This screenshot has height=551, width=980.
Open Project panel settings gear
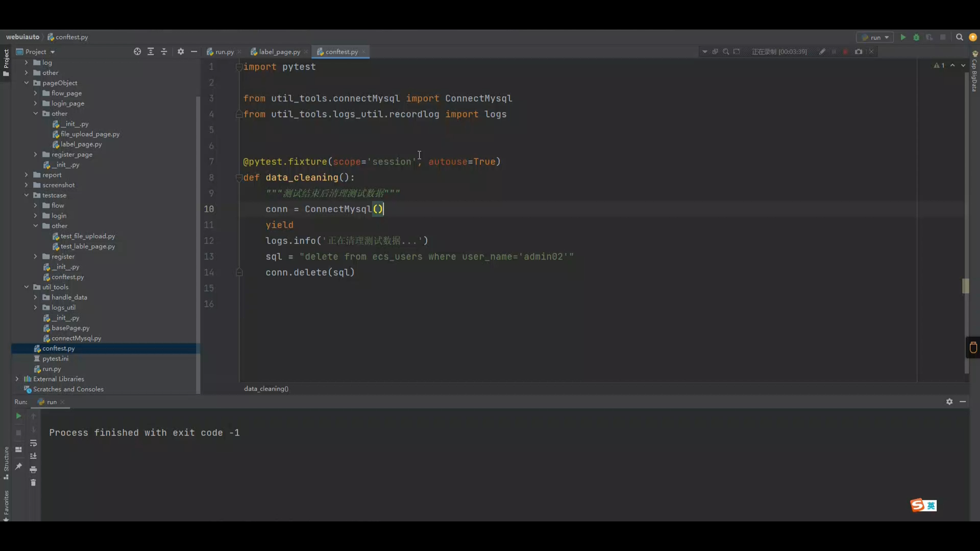[181, 52]
